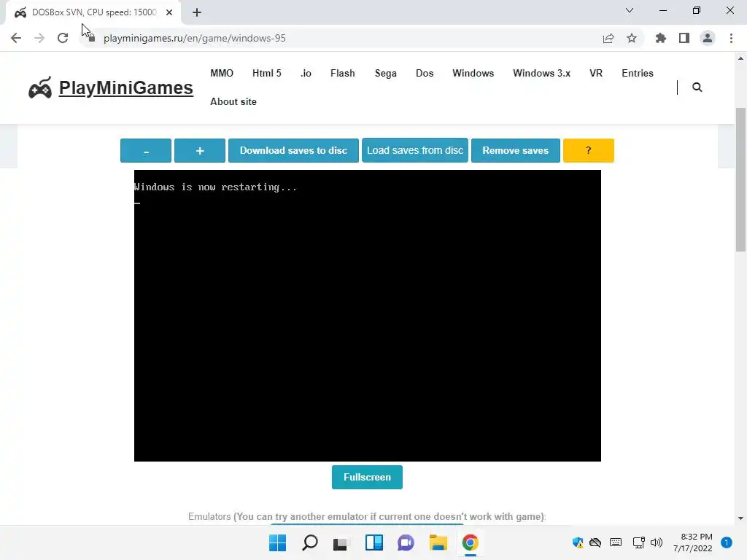Open a new browser tab
This screenshot has width=747, height=560.
197,12
